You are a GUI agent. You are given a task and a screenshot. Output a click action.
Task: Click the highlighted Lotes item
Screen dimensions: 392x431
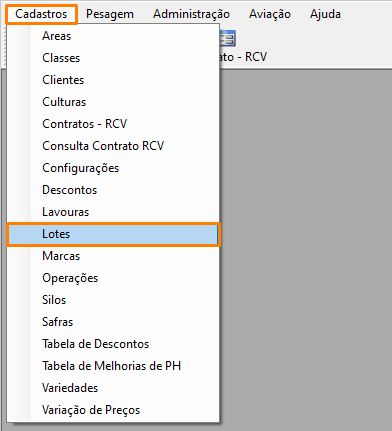(x=113, y=234)
